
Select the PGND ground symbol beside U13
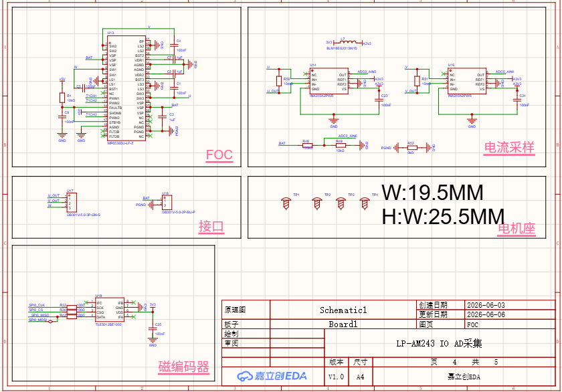[172, 131]
